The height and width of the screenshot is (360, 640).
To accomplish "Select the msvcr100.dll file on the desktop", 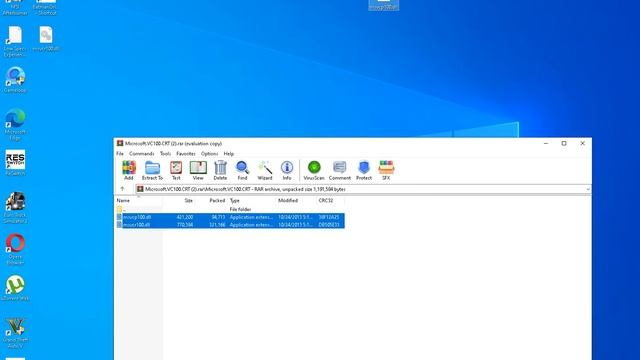I will tap(46, 39).
